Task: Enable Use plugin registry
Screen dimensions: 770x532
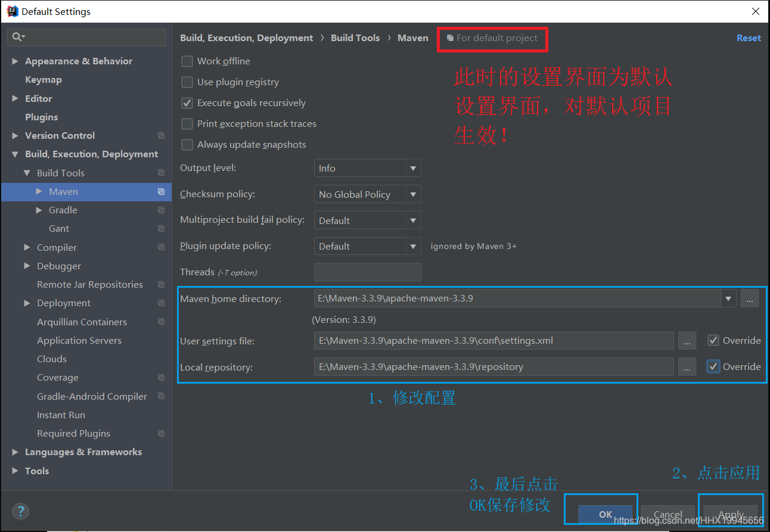Action: [187, 82]
